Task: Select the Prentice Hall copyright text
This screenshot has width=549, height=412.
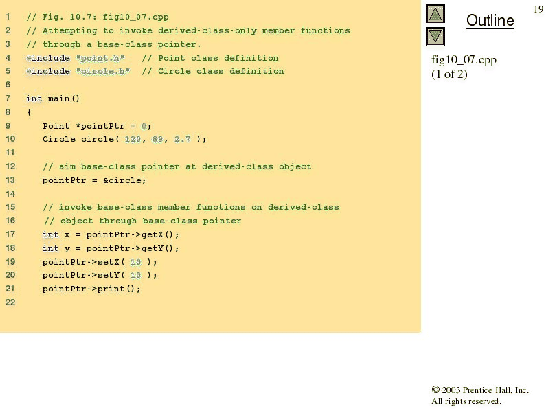Action: point(480,390)
